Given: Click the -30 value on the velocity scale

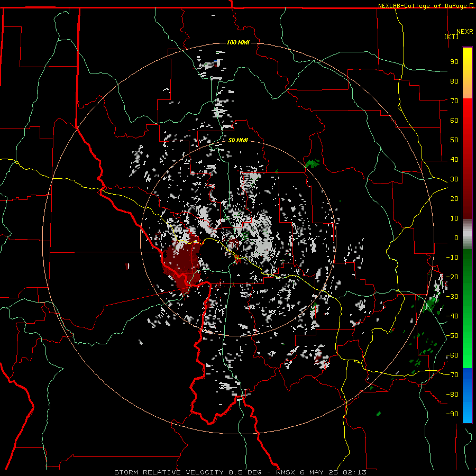Looking at the screenshot, I should coord(452,297).
